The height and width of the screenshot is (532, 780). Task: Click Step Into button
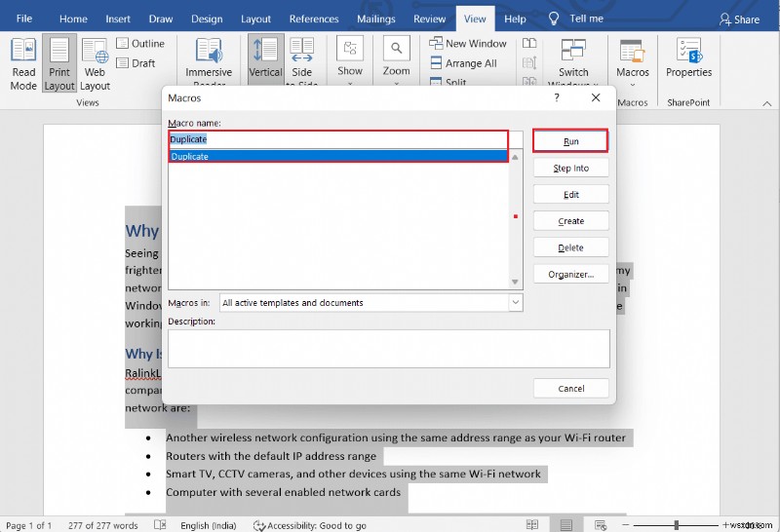tap(570, 168)
